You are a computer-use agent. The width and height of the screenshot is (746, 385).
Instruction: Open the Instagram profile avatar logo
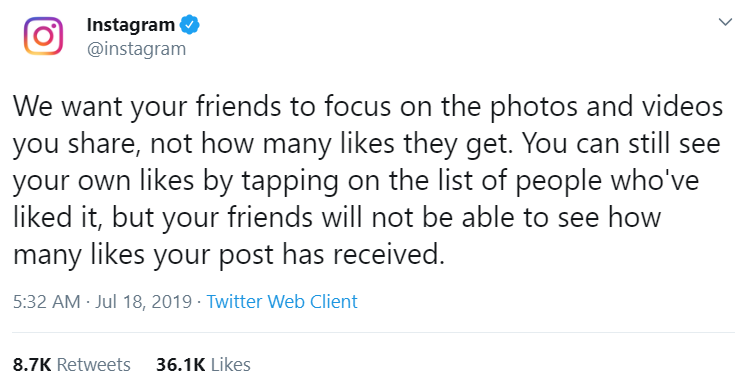tap(43, 36)
